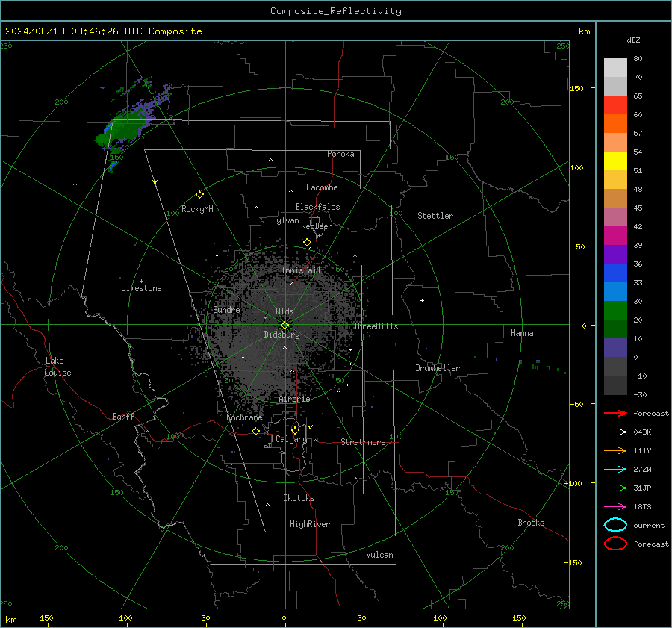Click the red forecast arrow in legend
The image size is (672, 628).
pyautogui.click(x=615, y=413)
